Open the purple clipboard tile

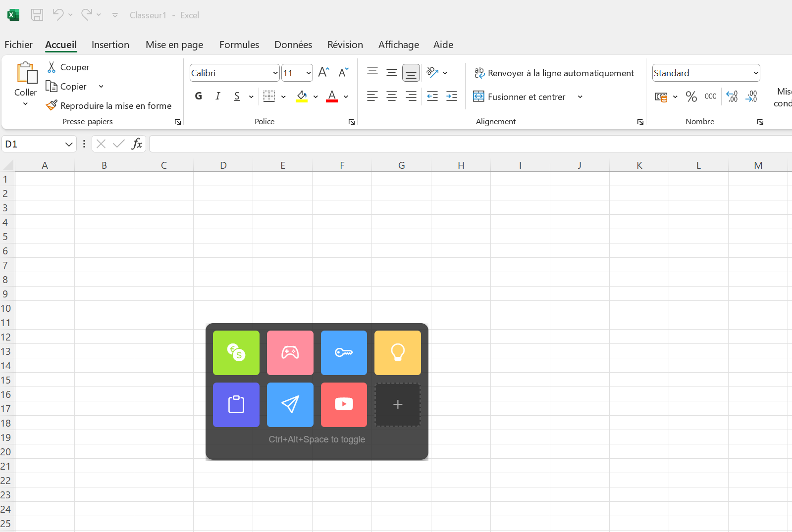click(236, 404)
